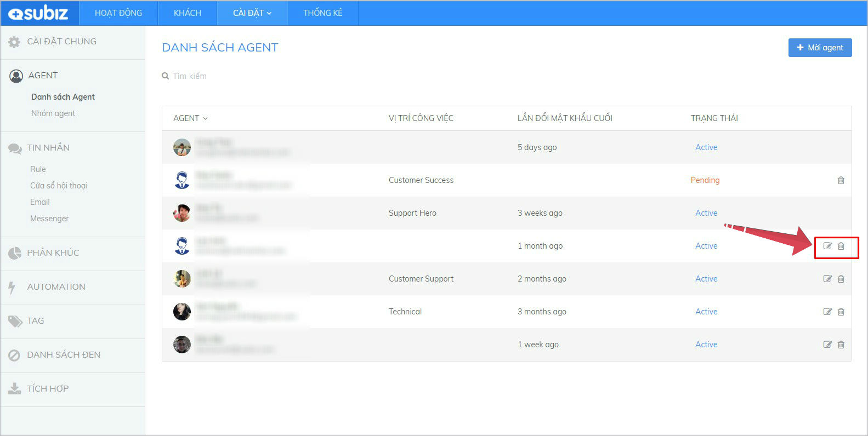Select AUTOMATION in the sidebar
Image resolution: width=868 pixels, height=436 pixels.
(x=56, y=287)
